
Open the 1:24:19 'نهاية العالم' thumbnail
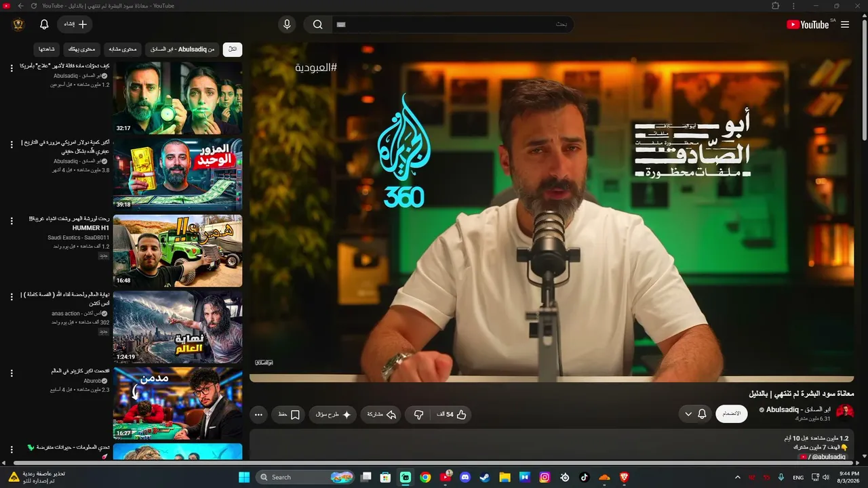178,327
